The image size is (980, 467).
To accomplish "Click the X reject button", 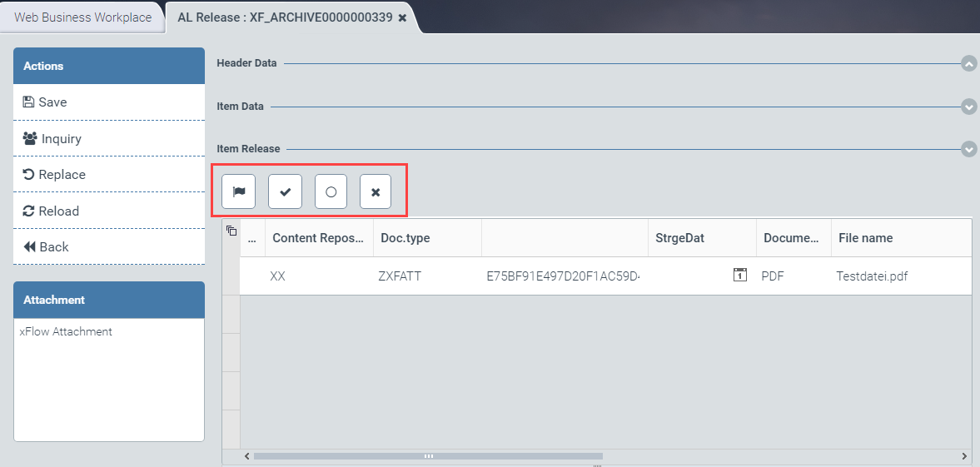I will (x=376, y=191).
